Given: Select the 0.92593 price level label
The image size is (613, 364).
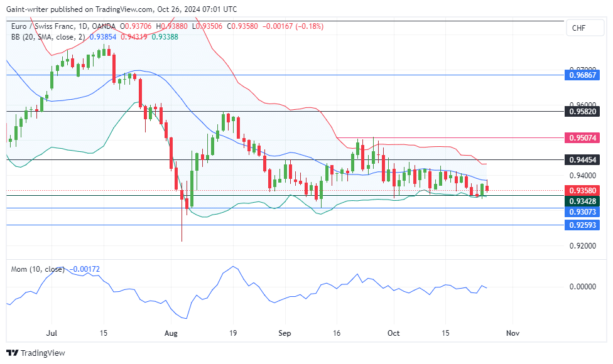Looking at the screenshot, I should point(582,225).
